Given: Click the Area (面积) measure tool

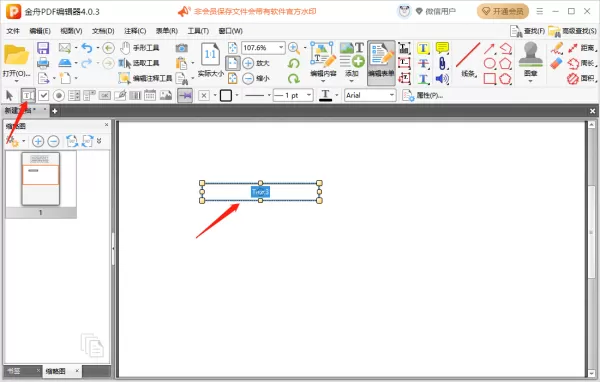Looking at the screenshot, I should click(582, 78).
